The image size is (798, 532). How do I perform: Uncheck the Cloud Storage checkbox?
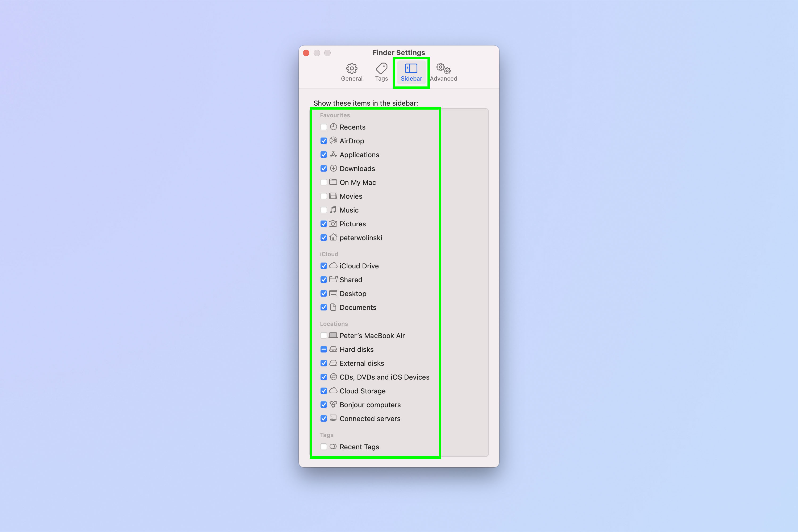tap(324, 391)
